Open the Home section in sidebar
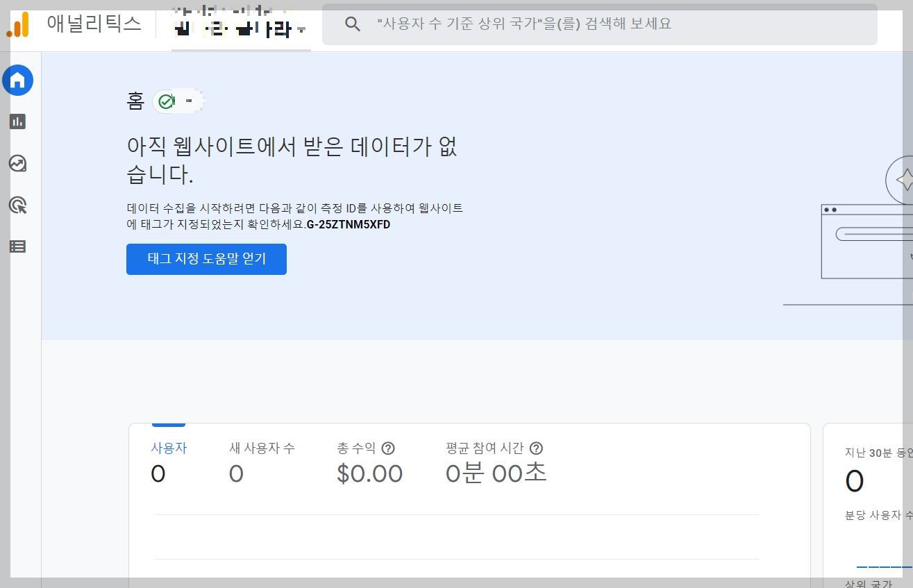This screenshot has height=588, width=913. coord(18,81)
